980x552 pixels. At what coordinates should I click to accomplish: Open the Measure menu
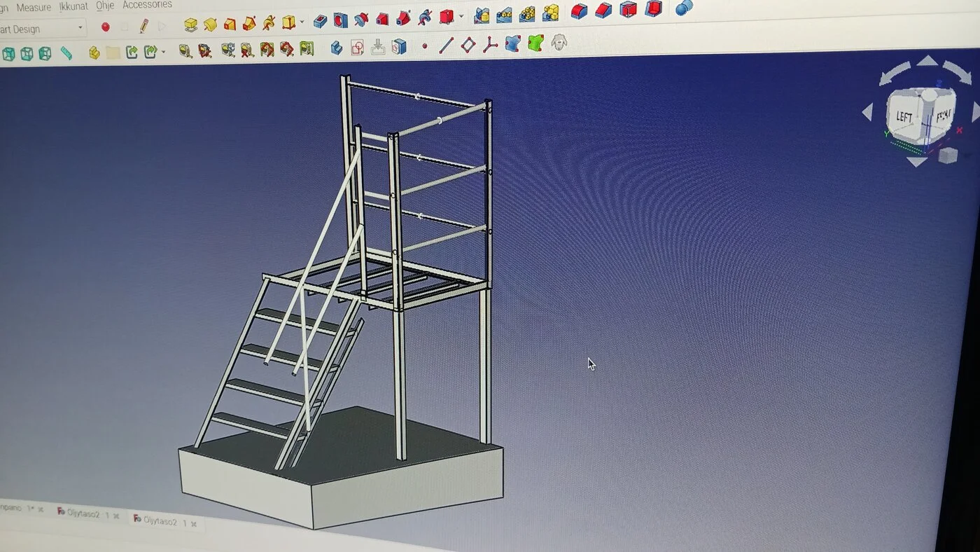click(34, 8)
